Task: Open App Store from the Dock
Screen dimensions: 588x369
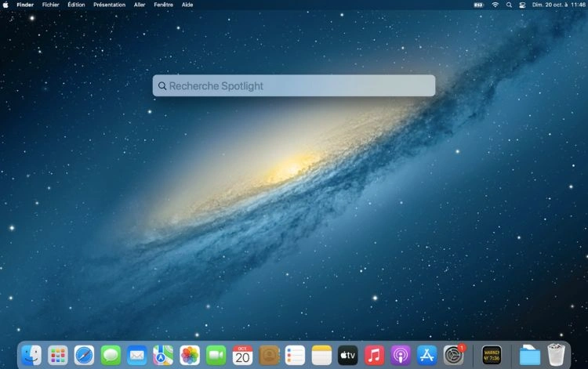Action: click(x=427, y=355)
